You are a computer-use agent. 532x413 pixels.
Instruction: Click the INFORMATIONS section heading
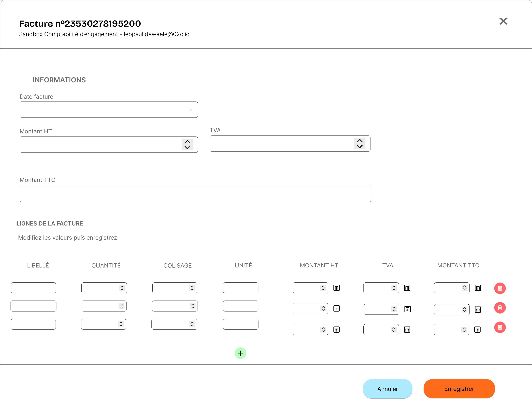pos(59,80)
